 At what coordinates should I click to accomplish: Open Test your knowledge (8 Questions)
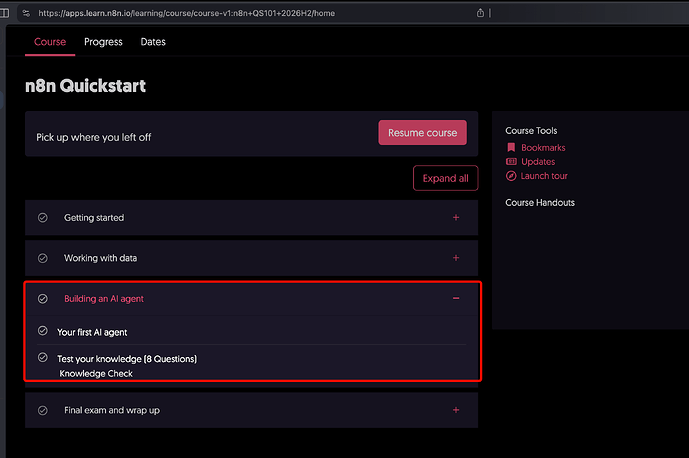tap(127, 359)
